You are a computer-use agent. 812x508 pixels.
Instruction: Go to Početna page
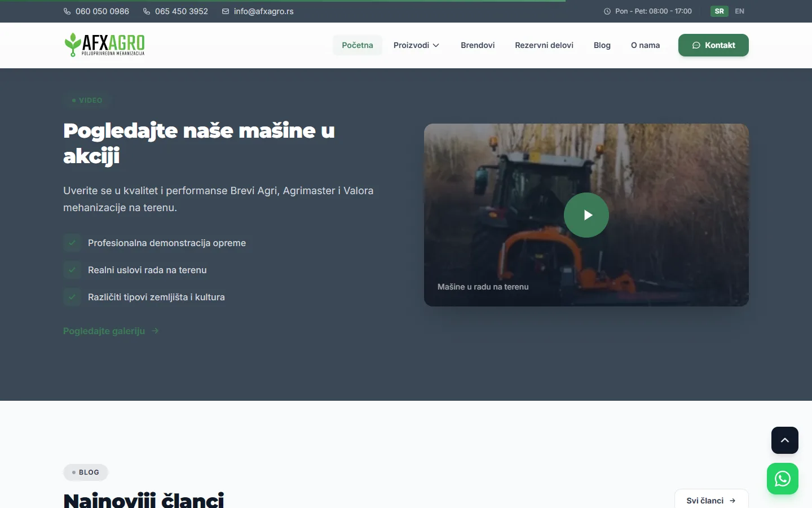pos(358,45)
